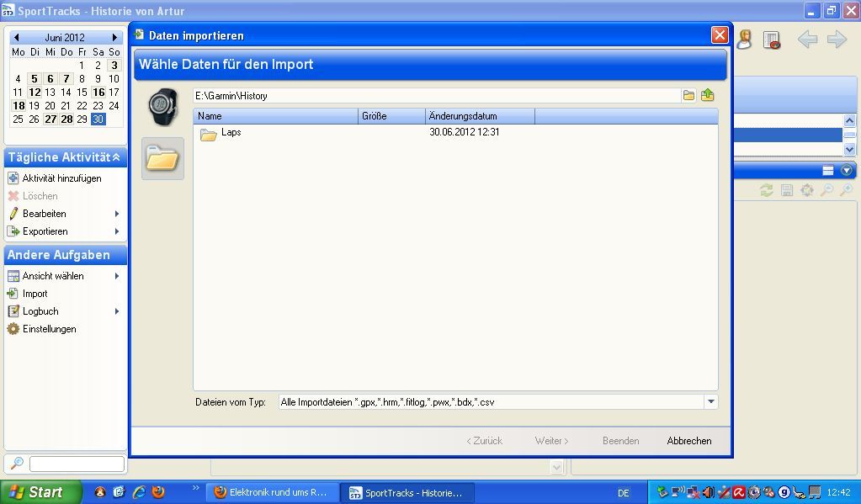Click Aktivität hinzufügen
Viewport: 861px width, 504px height.
[61, 178]
